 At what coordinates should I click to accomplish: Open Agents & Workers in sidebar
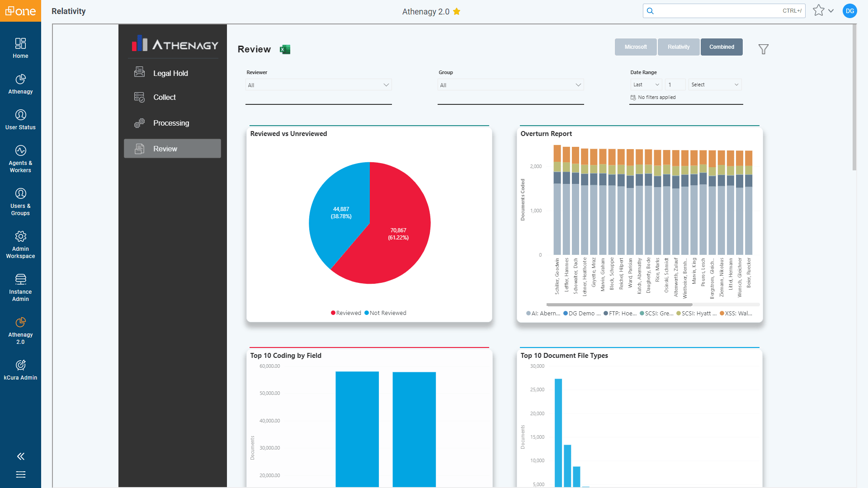point(20,159)
